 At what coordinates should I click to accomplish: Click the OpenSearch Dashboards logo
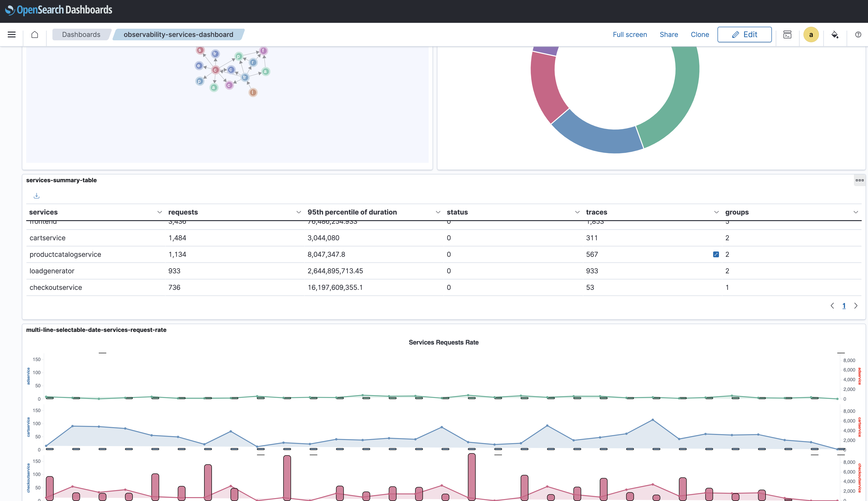(x=59, y=10)
